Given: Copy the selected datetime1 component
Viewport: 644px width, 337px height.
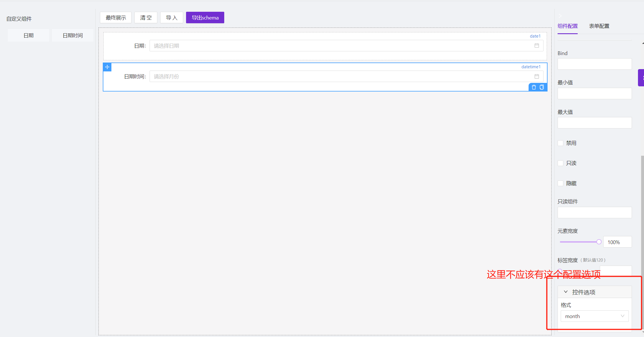Looking at the screenshot, I should pos(542,87).
